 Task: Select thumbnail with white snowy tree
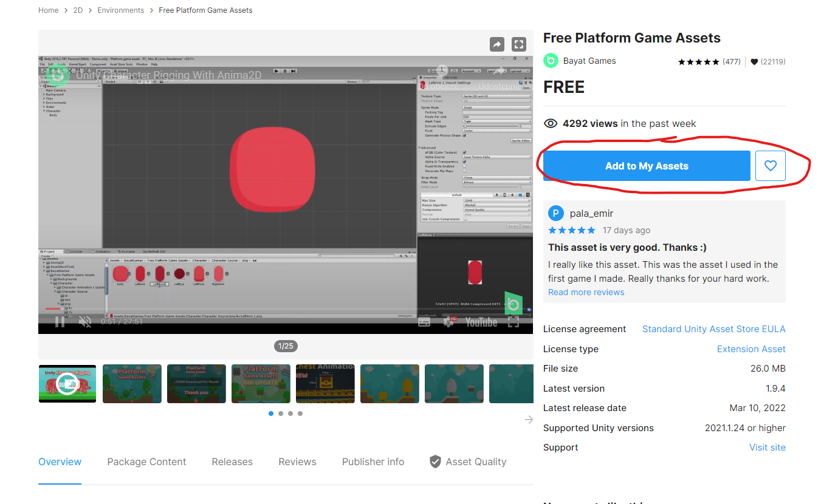tap(454, 383)
